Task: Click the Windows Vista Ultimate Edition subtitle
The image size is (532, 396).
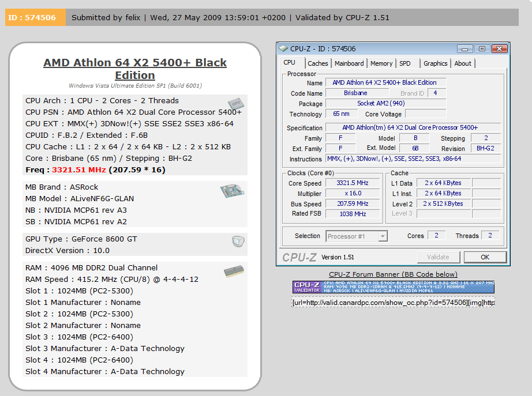Action: tap(135, 85)
